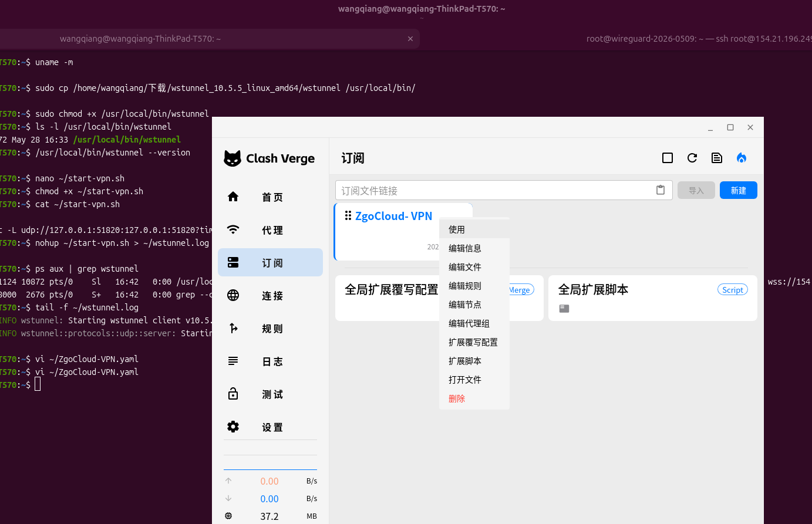Choose 扩展覆写配置 menu entry
812x524 pixels.
[474, 342]
